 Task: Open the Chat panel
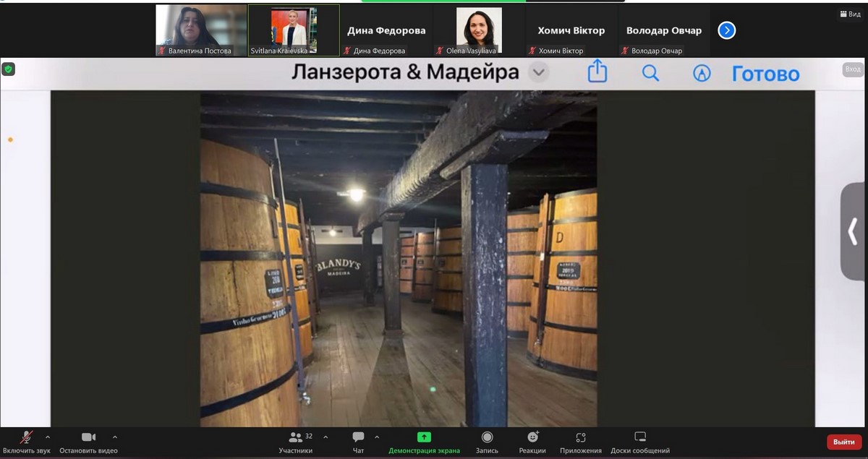pos(358,437)
